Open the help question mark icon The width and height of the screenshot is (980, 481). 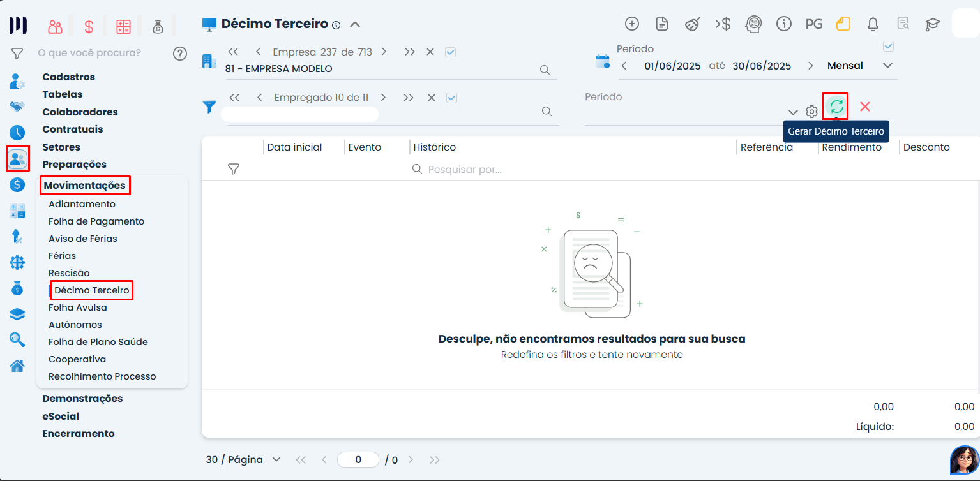[180, 53]
